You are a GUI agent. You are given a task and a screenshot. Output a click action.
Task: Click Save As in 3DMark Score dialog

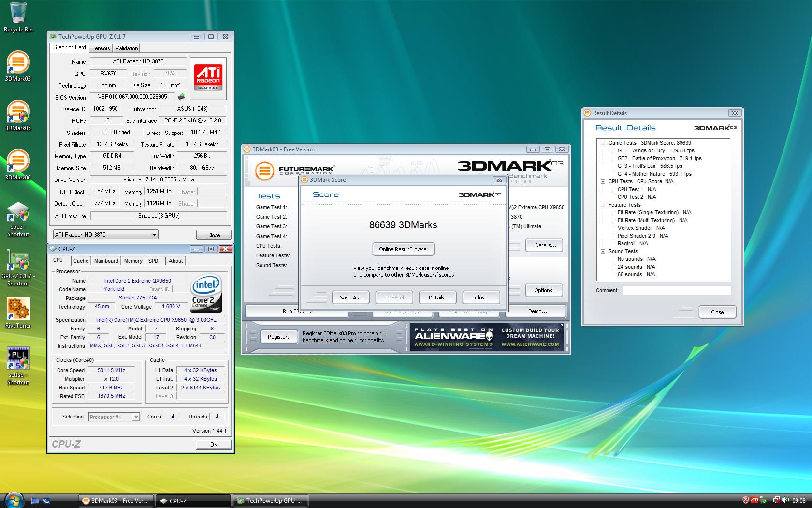point(351,298)
